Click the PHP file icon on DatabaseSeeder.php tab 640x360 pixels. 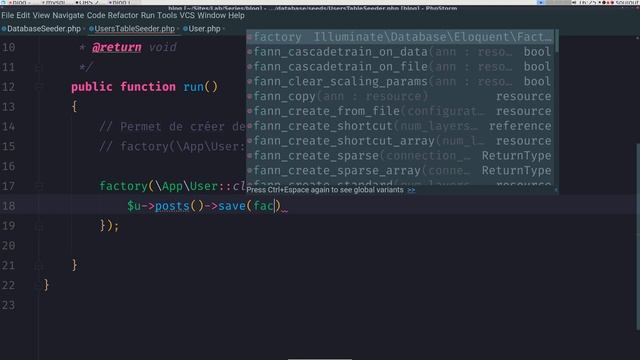tap(4, 29)
